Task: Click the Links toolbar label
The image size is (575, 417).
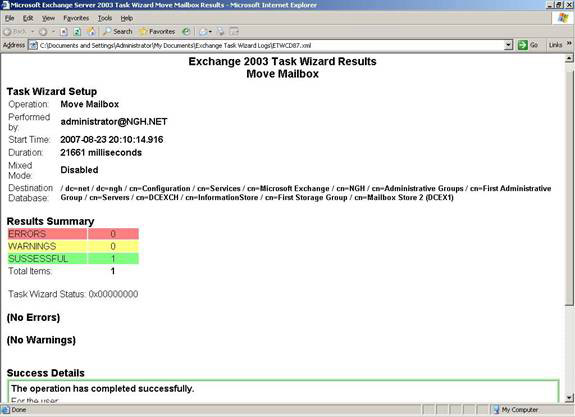Action: pyautogui.click(x=555, y=45)
